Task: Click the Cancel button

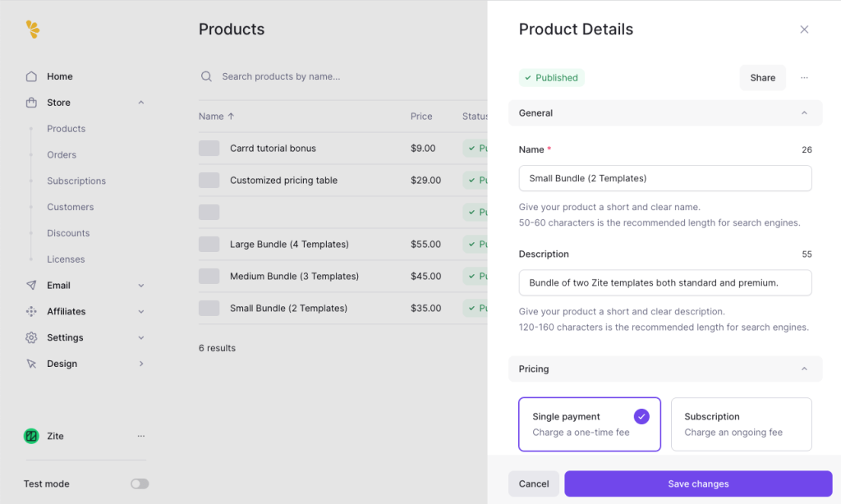Action: point(534,483)
